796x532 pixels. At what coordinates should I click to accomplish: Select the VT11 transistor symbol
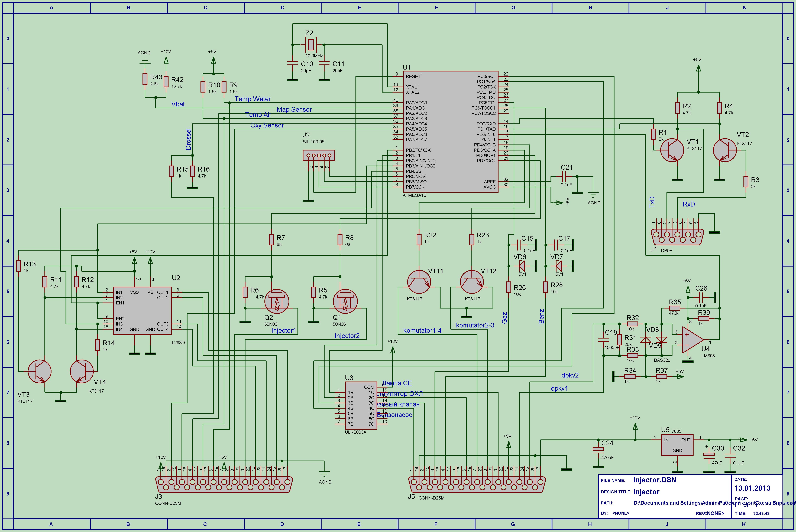(x=419, y=282)
